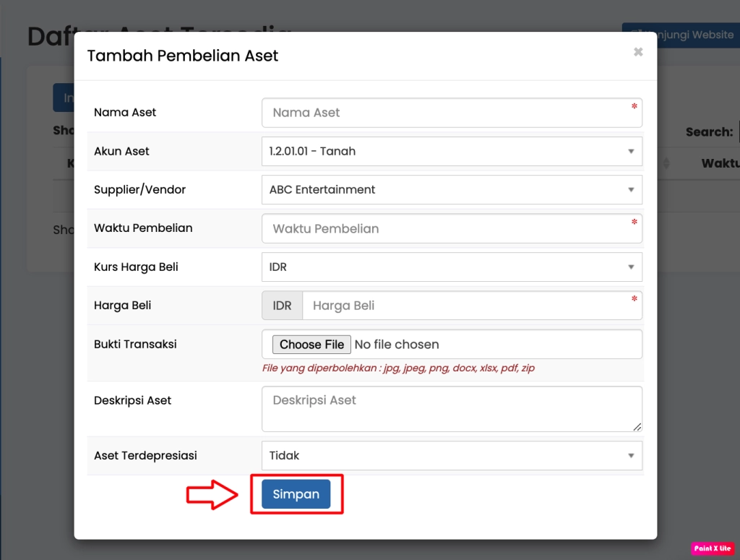740x560 pixels.
Task: Expand the Supplier/Vendor dropdown
Action: pyautogui.click(x=451, y=190)
